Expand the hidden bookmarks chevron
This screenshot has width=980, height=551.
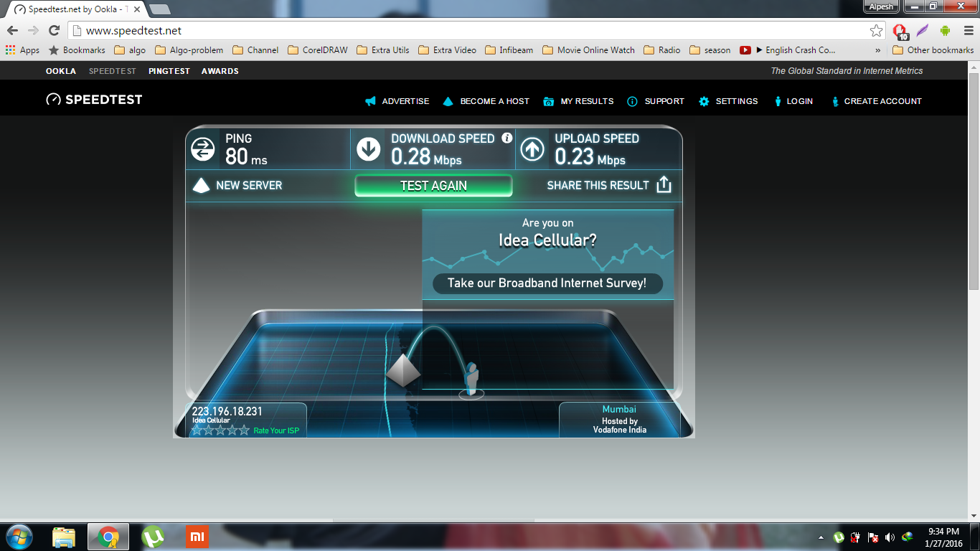pos(877,50)
